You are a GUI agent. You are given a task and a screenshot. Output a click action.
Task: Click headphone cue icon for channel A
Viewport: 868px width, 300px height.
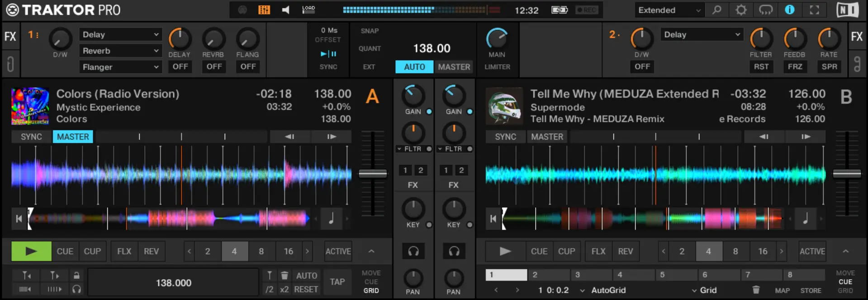413,251
